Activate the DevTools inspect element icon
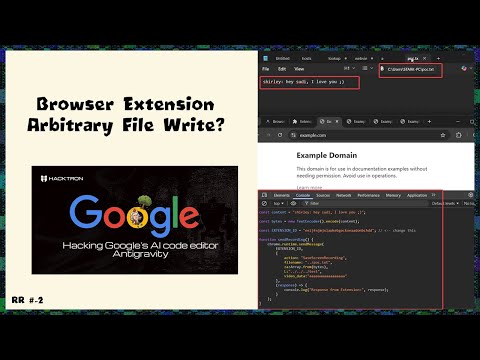480x360 pixels. point(264,195)
